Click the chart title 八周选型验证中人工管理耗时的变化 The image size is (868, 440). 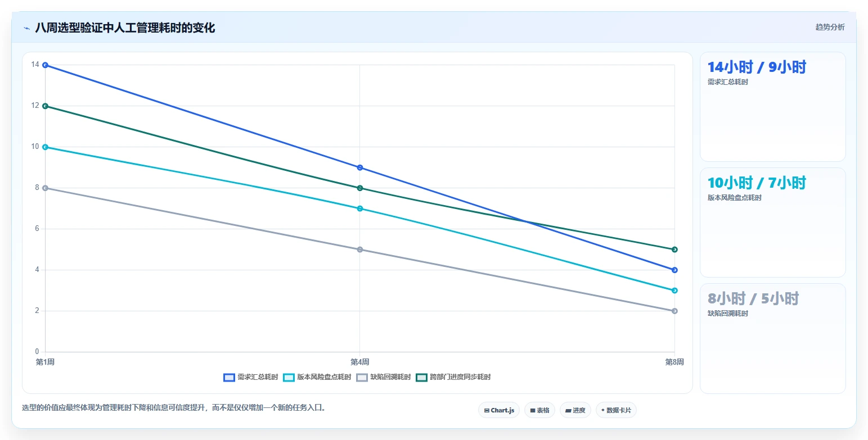coord(125,28)
